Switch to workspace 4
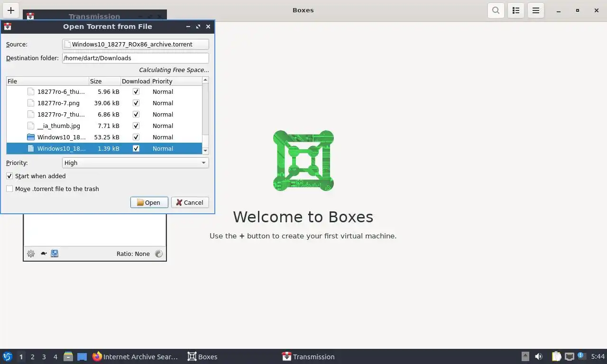Viewport: 607px width, 364px height. coord(55,356)
